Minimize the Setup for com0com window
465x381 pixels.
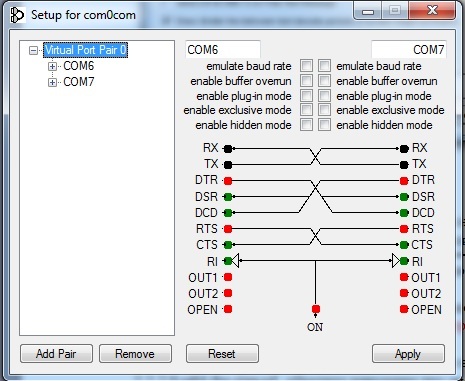pyautogui.click(x=368, y=11)
